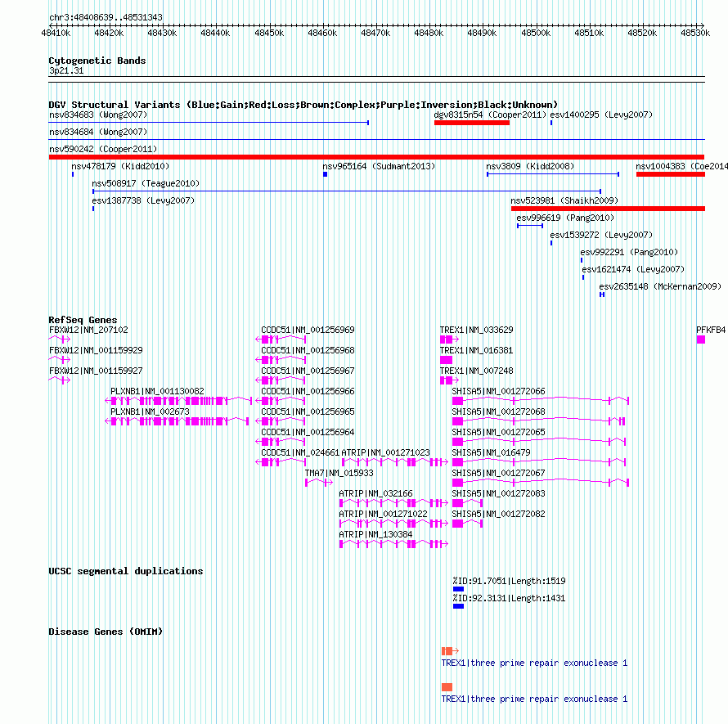Click gene label SHISA5|NM_001272067
Viewport: 728px width, 724px height.
(498, 473)
